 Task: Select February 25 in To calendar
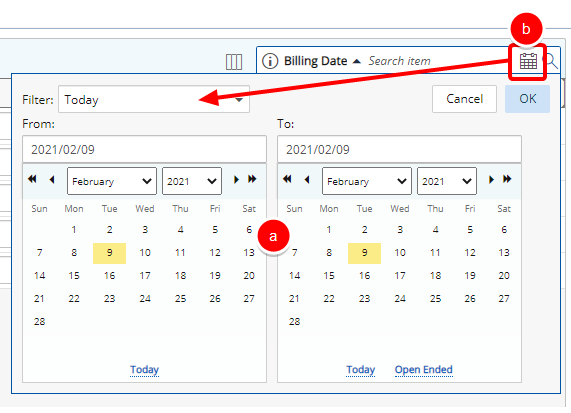[435, 299]
